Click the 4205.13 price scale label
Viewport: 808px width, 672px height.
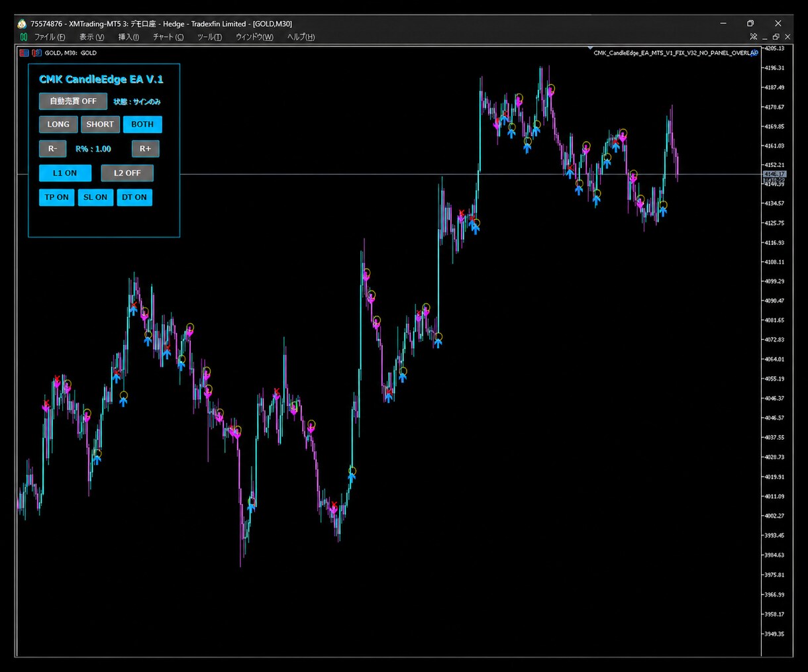[x=775, y=48]
